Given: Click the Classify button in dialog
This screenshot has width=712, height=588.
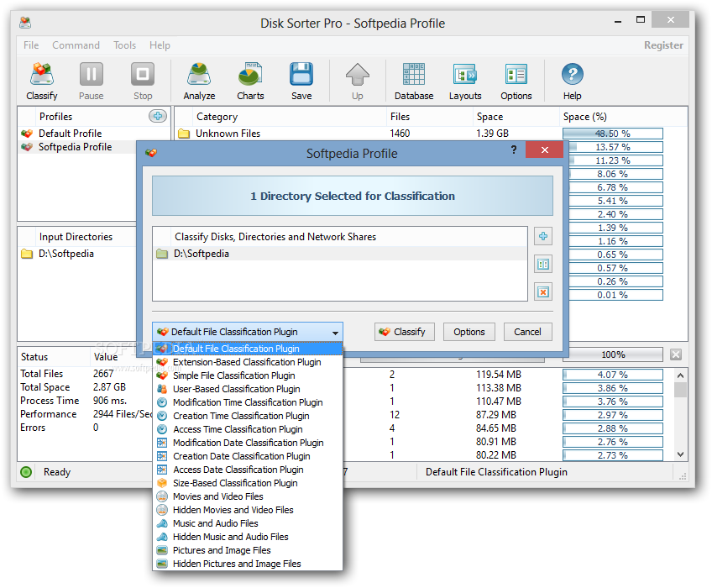Looking at the screenshot, I should [404, 332].
